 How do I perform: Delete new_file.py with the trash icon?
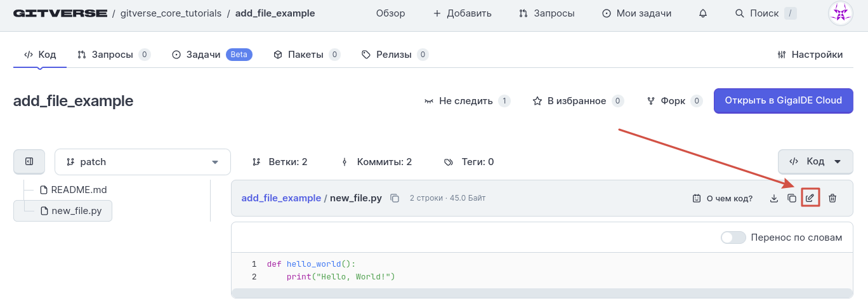click(x=832, y=198)
